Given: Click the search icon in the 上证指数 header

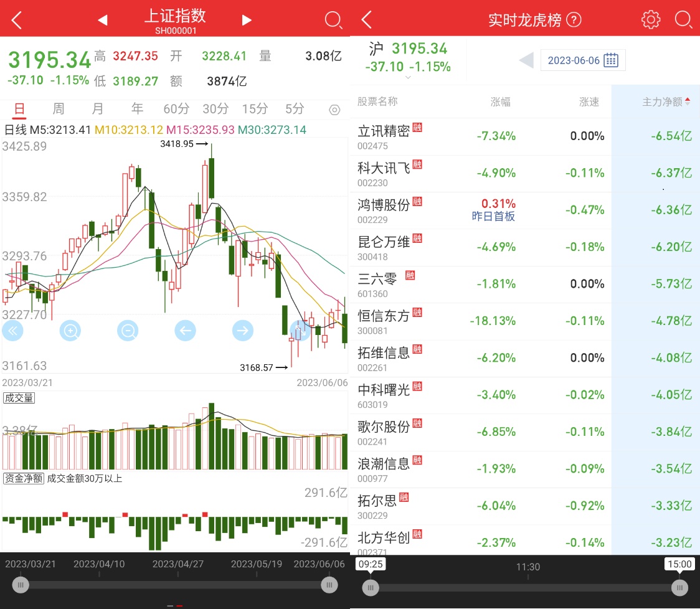Looking at the screenshot, I should pyautogui.click(x=334, y=20).
